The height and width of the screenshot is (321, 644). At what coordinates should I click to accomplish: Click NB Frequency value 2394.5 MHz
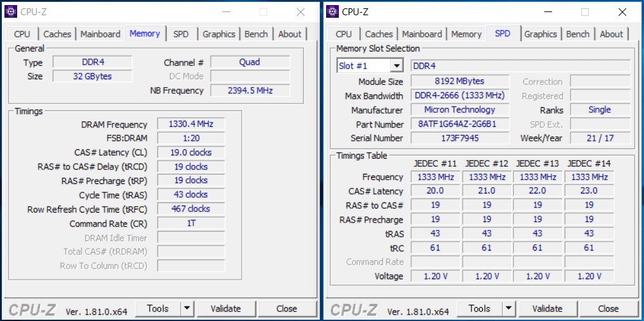click(250, 90)
